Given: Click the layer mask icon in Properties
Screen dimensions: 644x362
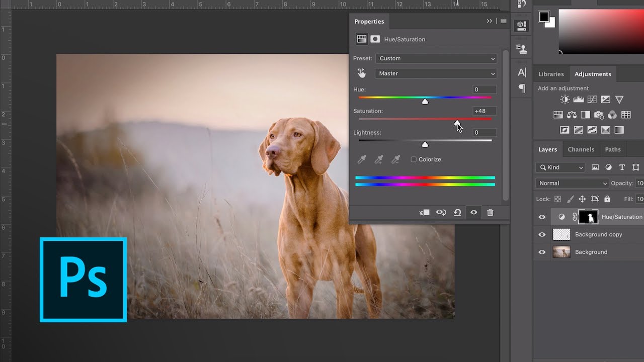Looking at the screenshot, I should point(375,39).
